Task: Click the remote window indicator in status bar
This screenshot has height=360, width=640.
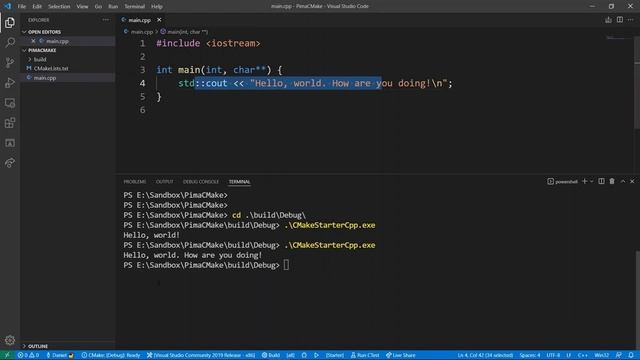Action: (x=7, y=355)
